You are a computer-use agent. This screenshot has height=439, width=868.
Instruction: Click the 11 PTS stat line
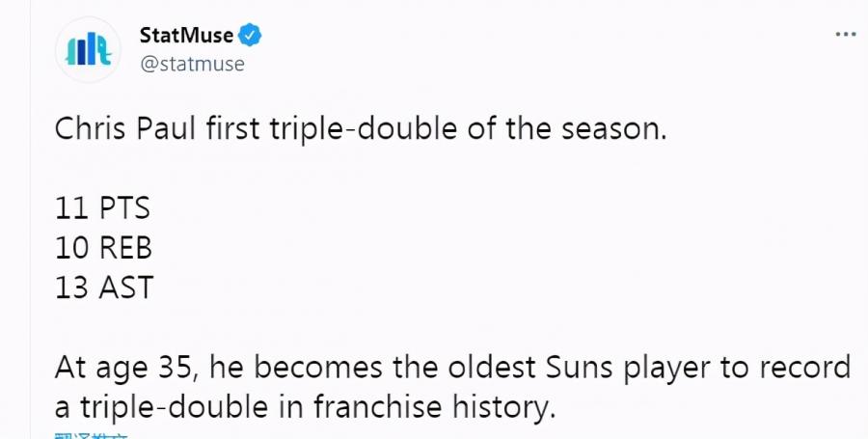coord(102,208)
